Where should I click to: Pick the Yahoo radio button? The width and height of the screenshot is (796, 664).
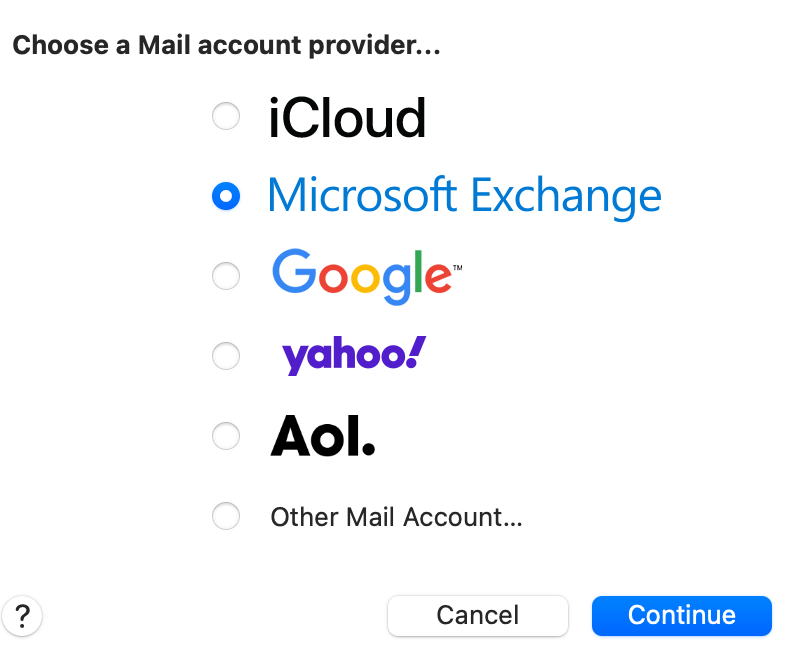pos(226,356)
